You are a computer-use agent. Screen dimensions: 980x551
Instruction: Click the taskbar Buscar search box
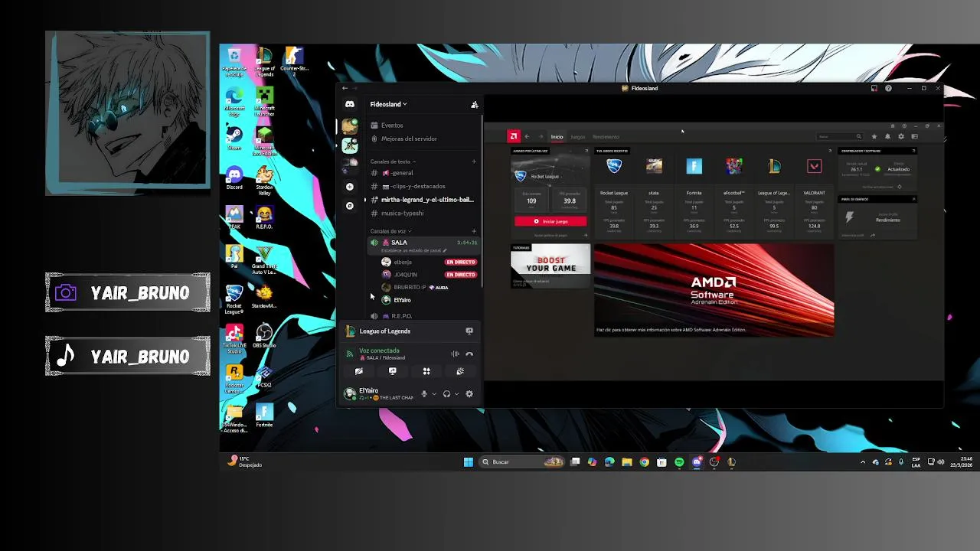[522, 461]
